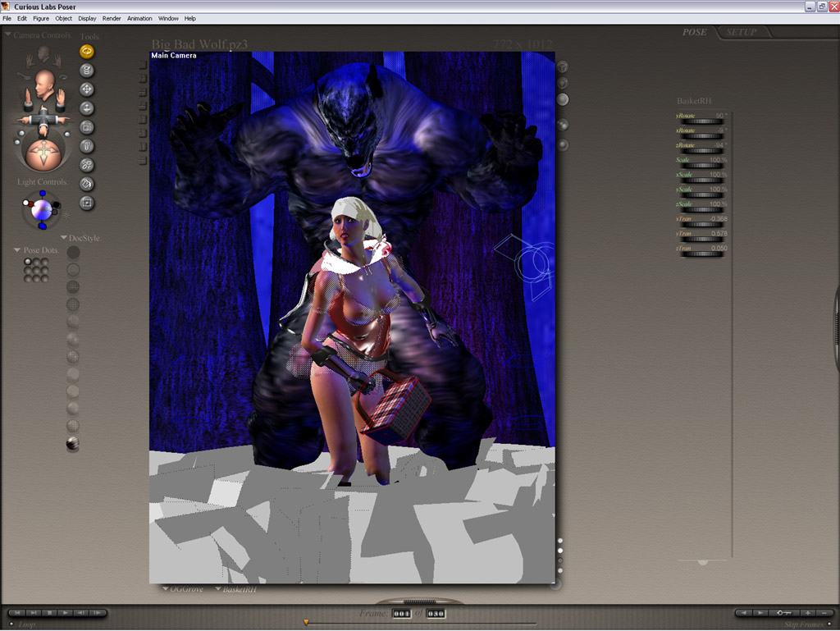The width and height of the screenshot is (840, 631).
Task: Select the Taper tool
Action: coord(87,146)
